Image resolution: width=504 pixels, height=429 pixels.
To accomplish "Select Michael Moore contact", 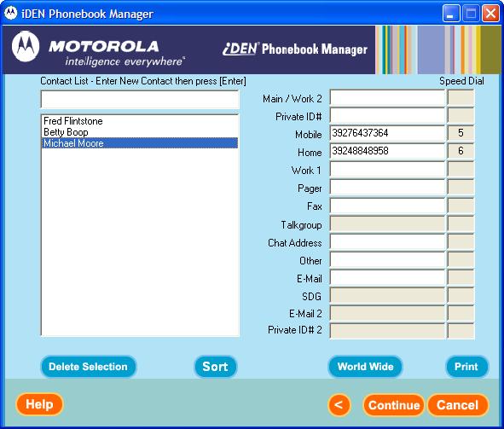I will coord(140,143).
